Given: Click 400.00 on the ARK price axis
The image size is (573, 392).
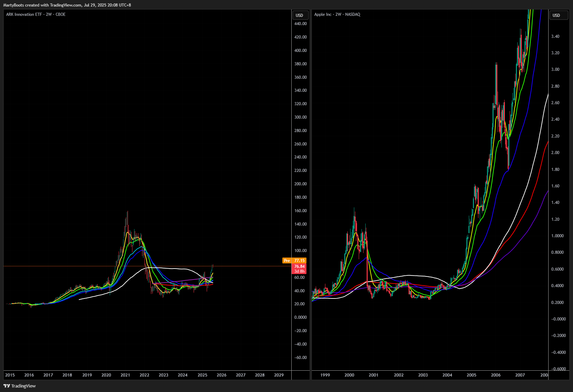Looking at the screenshot, I should [x=301, y=51].
